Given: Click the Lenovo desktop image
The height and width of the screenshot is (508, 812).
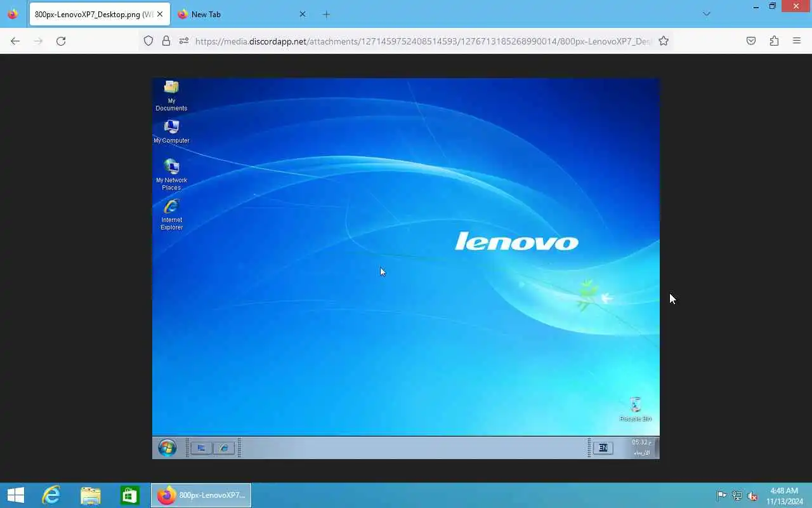Looking at the screenshot, I should coord(406,268).
